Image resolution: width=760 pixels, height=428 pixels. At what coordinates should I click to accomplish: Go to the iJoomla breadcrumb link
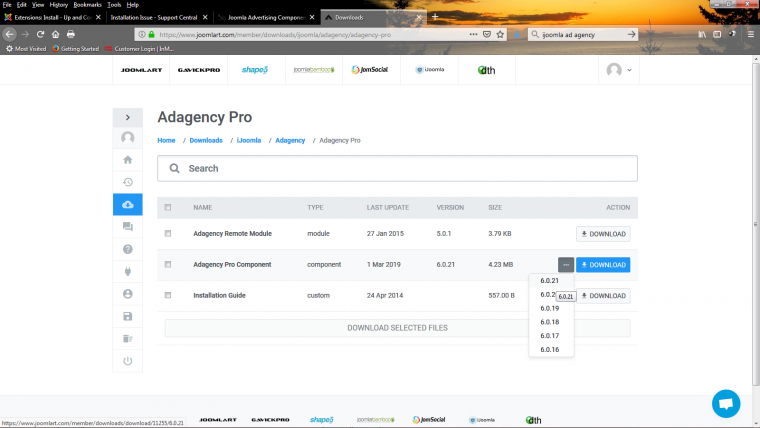click(249, 140)
